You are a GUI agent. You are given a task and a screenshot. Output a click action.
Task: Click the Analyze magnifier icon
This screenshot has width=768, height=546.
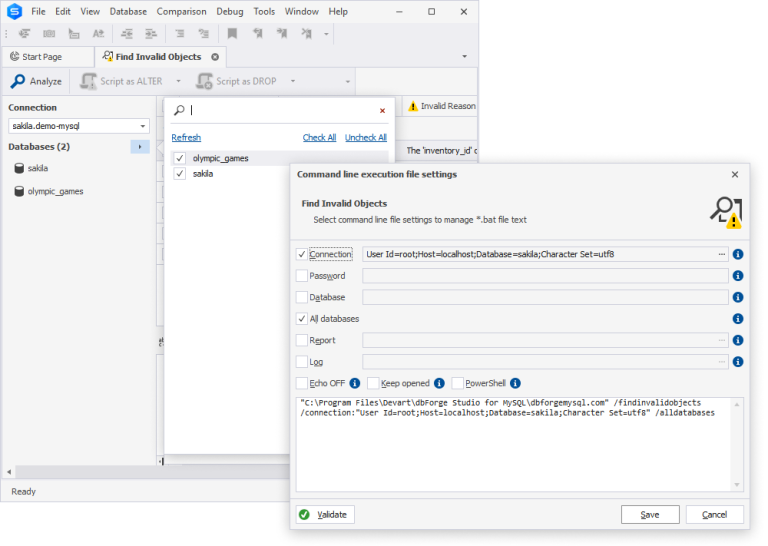coord(17,81)
